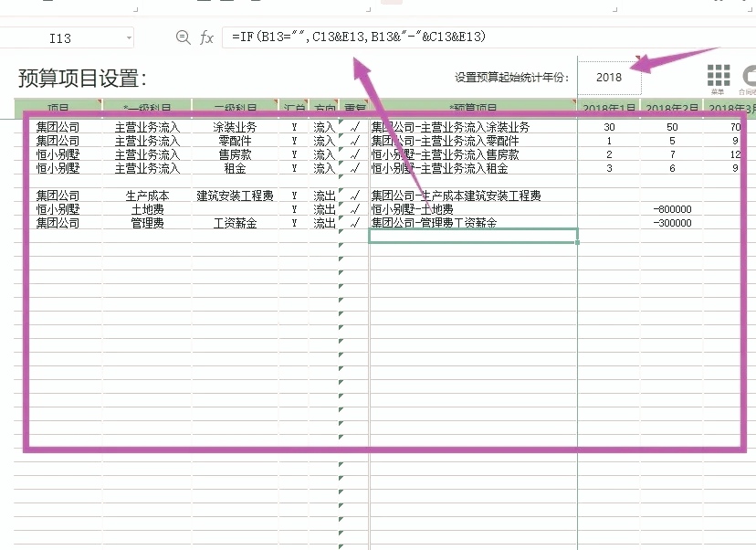
Task: Select the 2018年2月 column header
Action: click(x=673, y=104)
